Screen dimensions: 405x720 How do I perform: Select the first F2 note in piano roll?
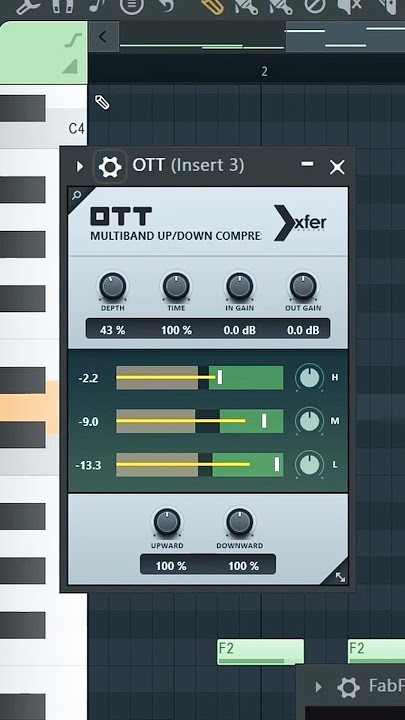click(x=260, y=652)
